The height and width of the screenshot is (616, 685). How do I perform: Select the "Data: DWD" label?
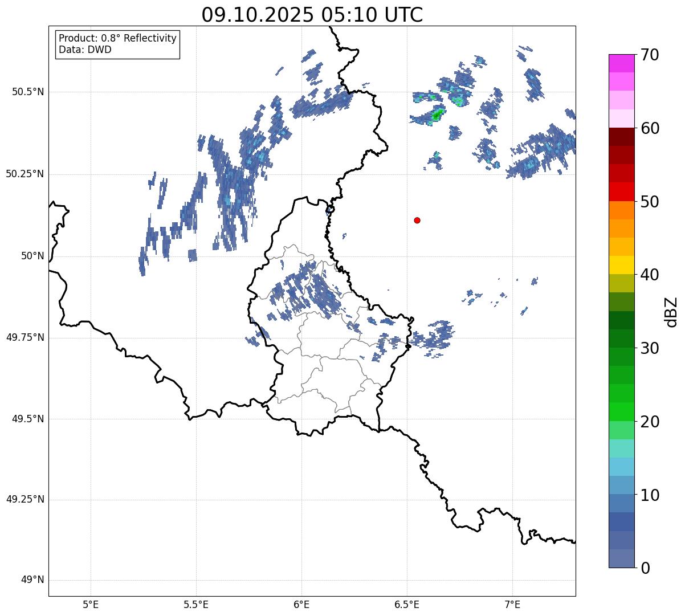point(85,50)
